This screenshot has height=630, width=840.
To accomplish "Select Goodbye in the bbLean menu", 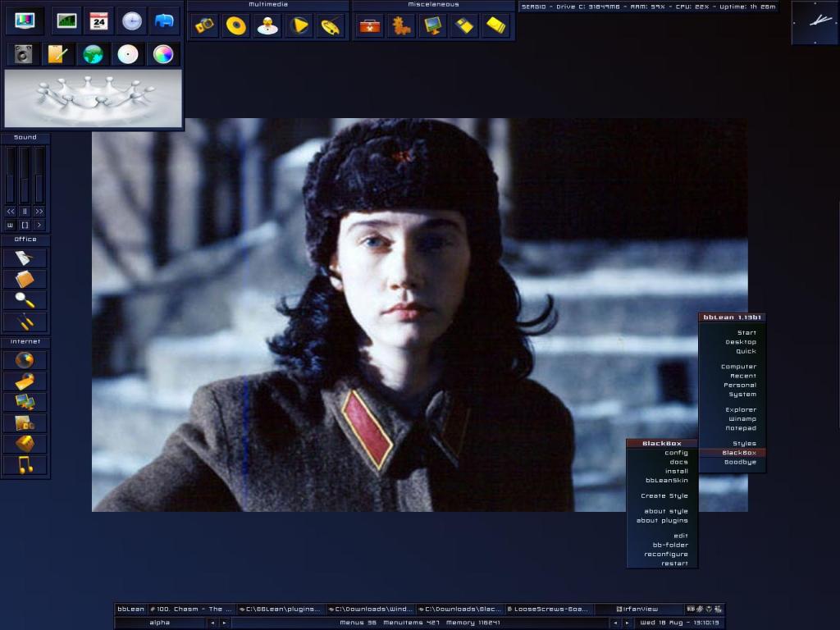I will tap(733, 462).
